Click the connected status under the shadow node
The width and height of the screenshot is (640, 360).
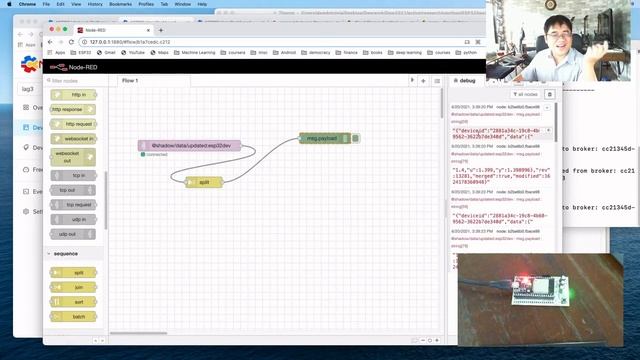tap(154, 155)
